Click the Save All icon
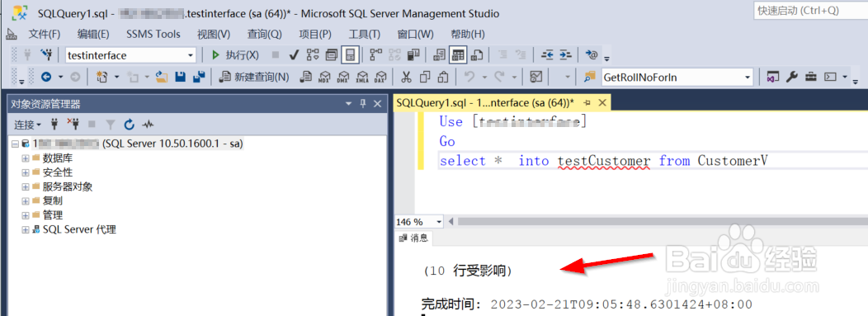Screen dimensions: 868x316 [199, 78]
